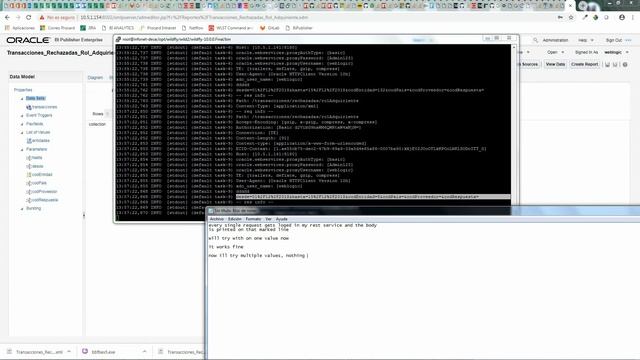Click the eyedropper extension icon
Screen dimensions: 640x360
click(585, 18)
